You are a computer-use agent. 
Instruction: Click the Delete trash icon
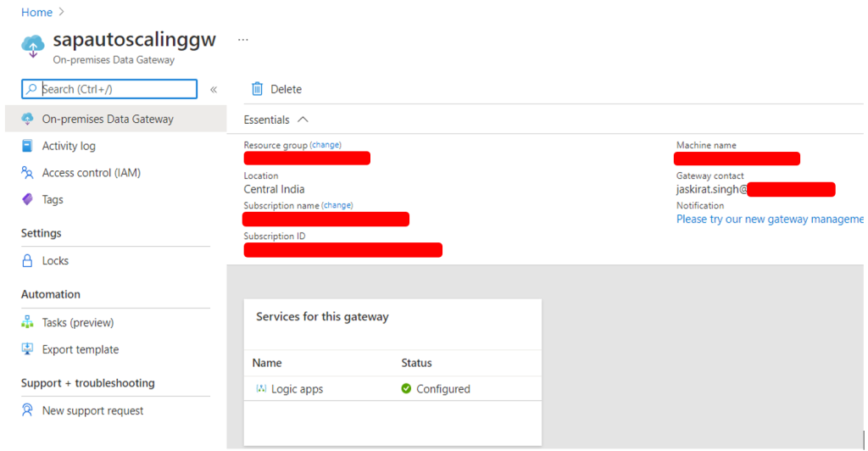tap(257, 89)
